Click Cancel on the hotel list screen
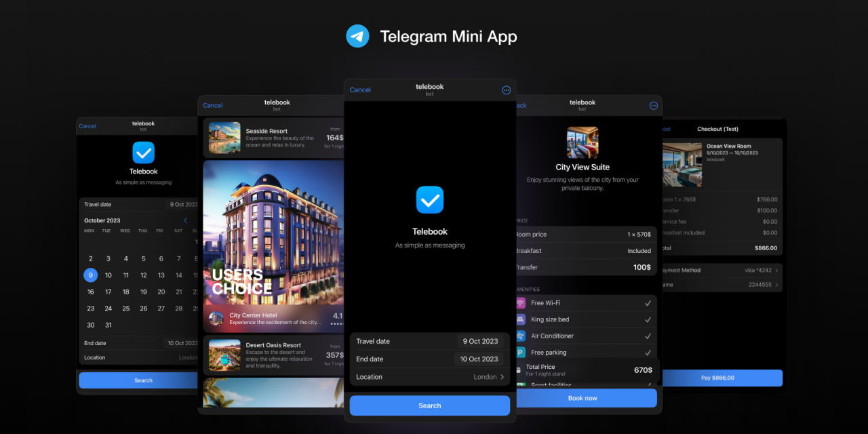The width and height of the screenshot is (868, 434). [213, 105]
